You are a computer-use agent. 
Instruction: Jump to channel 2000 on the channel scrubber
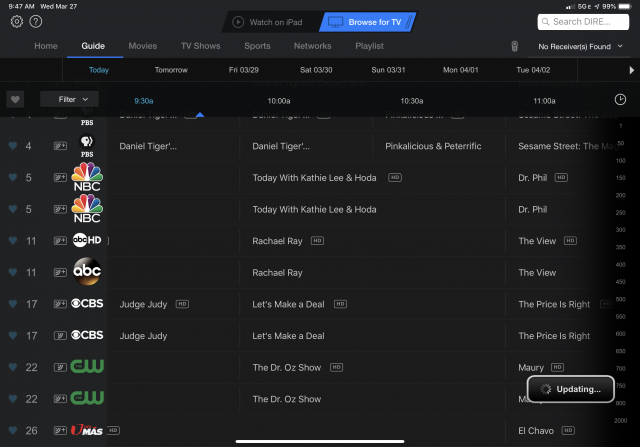620,420
